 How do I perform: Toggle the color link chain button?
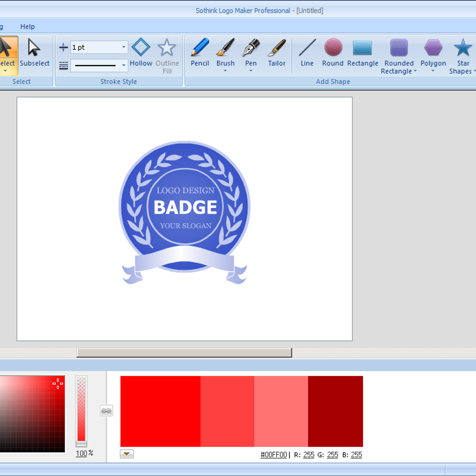tap(106, 411)
